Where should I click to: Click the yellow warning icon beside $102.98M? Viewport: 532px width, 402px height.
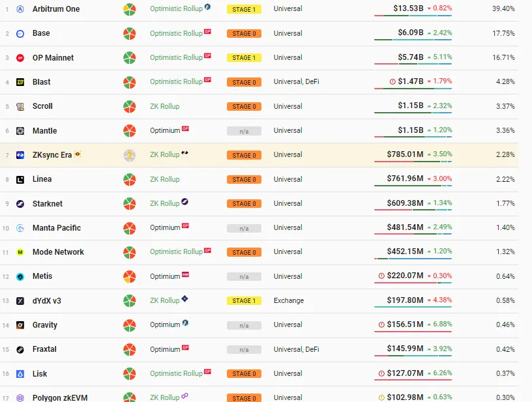coord(381,397)
